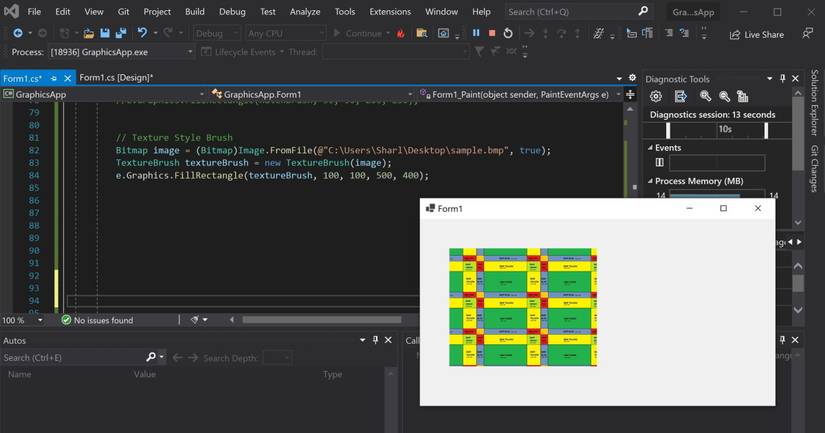Toggle auto-hide pin on Autos panel
Viewport: 825px width, 433px height.
coord(375,340)
